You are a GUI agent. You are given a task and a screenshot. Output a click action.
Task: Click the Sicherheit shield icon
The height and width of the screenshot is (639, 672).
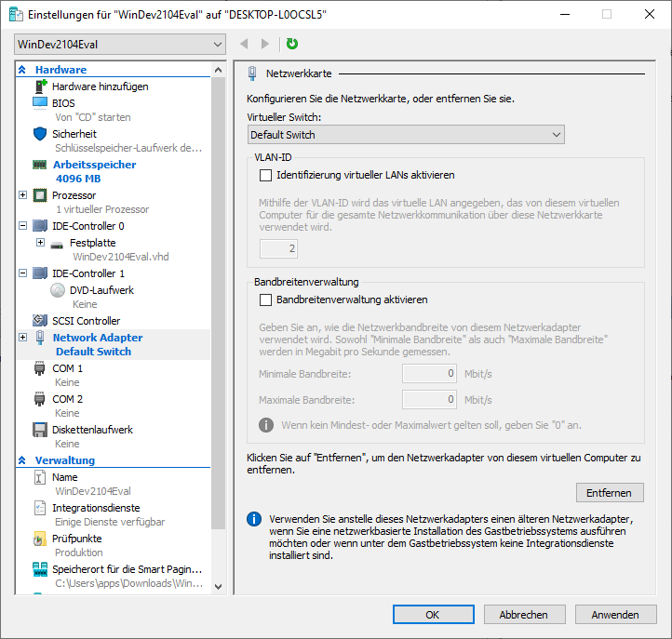pos(40,134)
